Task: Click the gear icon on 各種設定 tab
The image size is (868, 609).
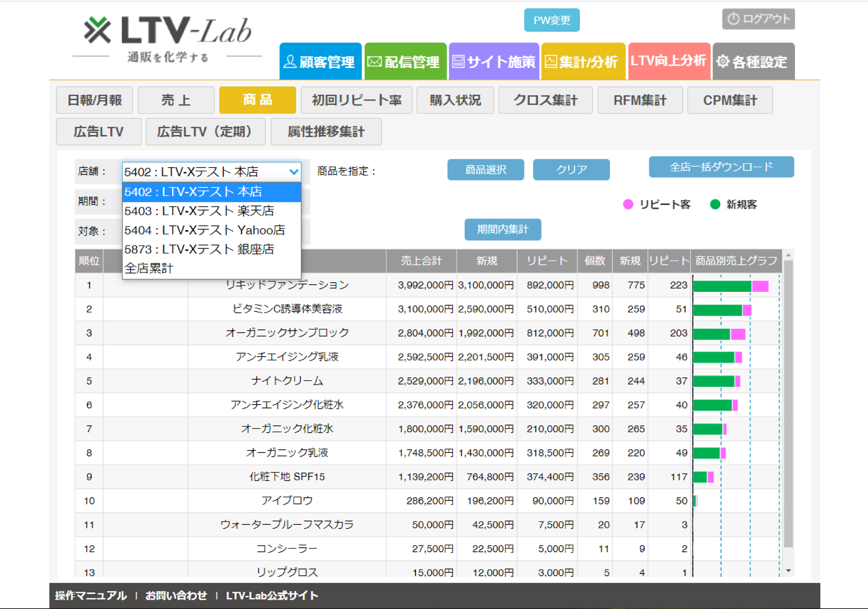Action: [723, 61]
